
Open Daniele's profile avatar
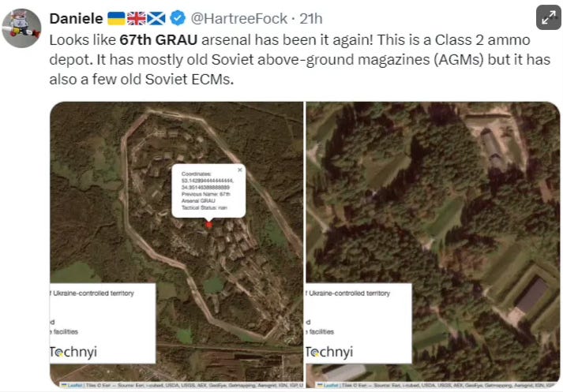click(21, 28)
